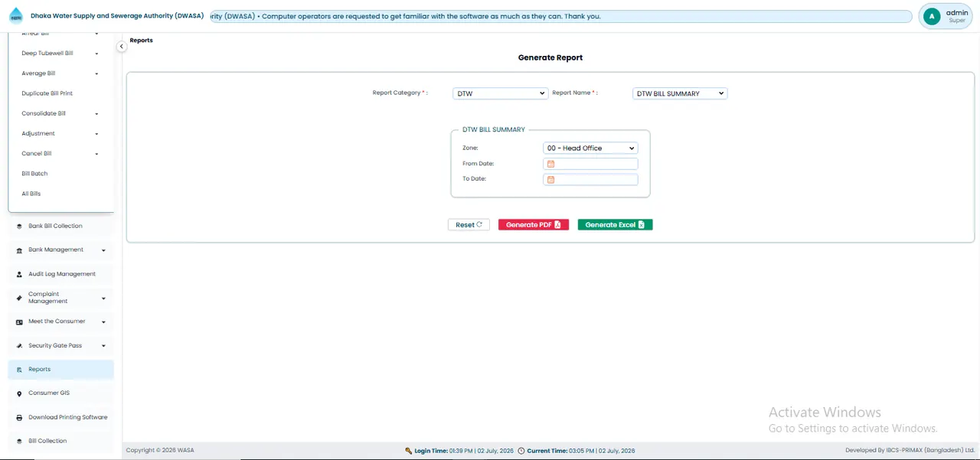980x460 pixels.
Task: Open the To Date calendar icon
Action: pos(550,180)
